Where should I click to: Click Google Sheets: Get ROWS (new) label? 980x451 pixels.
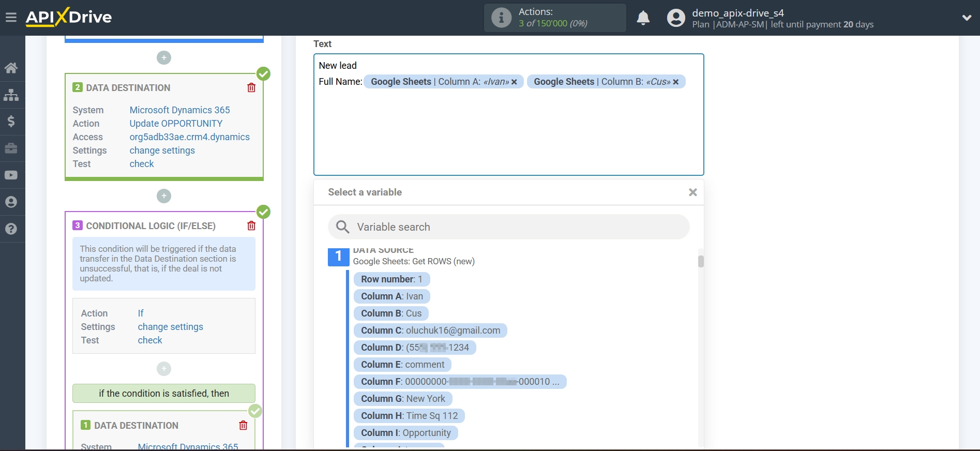(414, 262)
